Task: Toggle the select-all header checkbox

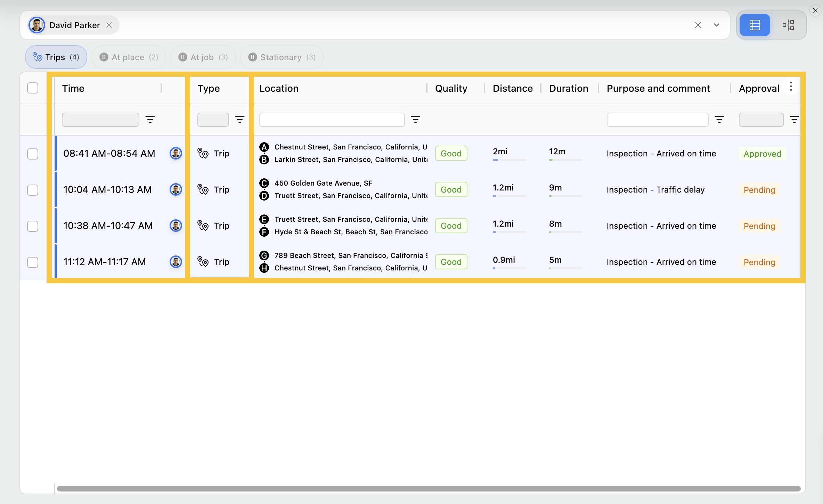Action: 33,88
